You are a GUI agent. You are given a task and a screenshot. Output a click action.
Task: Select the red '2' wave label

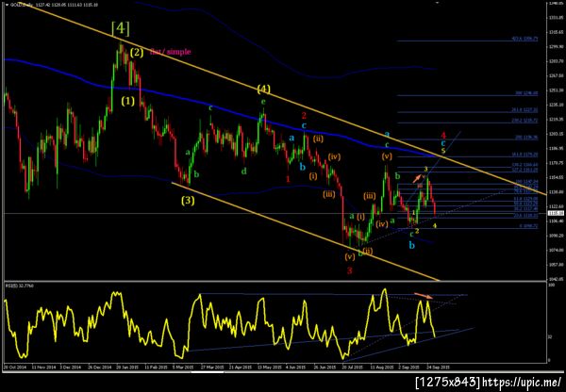[x=304, y=116]
